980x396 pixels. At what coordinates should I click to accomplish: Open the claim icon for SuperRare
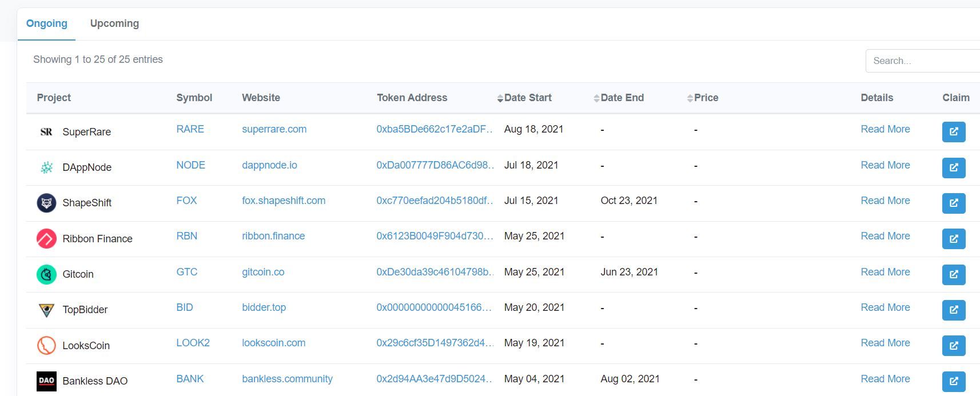point(954,131)
